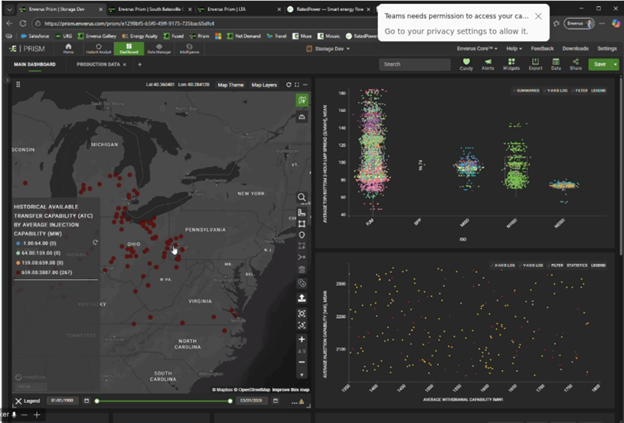Open the Intelligence section

[x=189, y=49]
